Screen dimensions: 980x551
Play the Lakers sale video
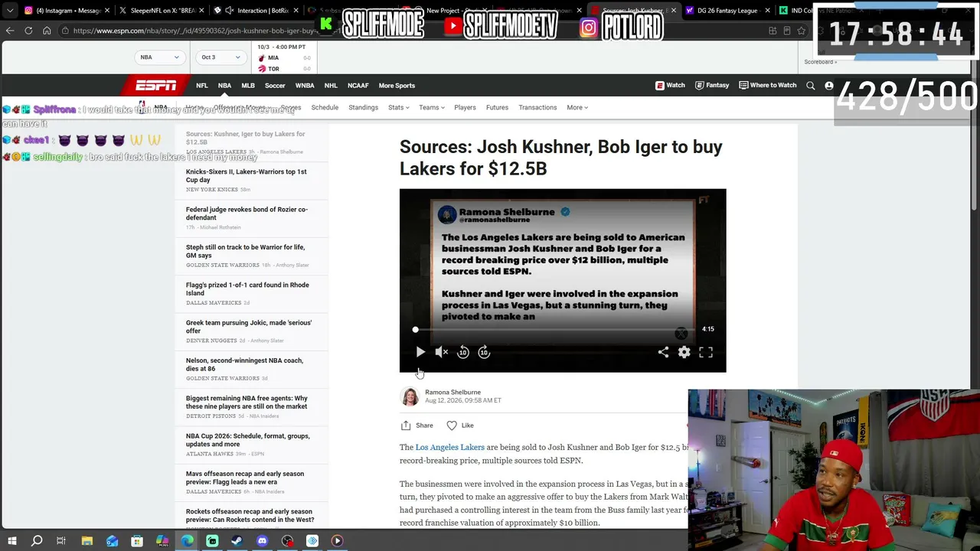420,352
